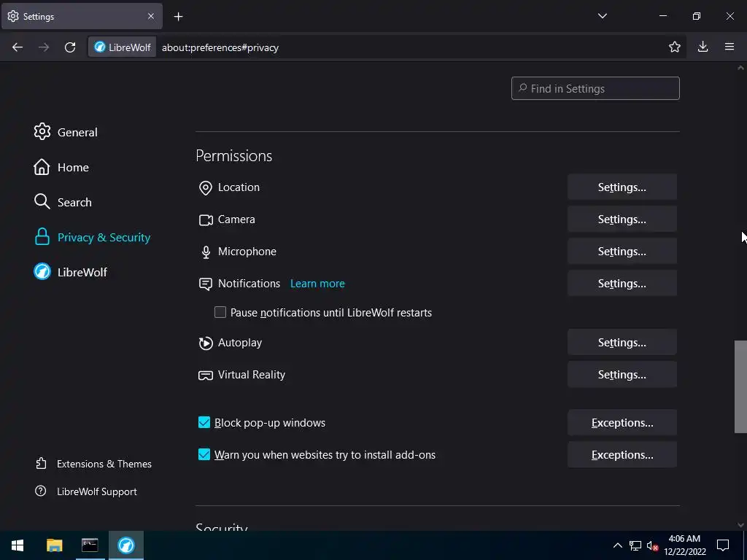Uncheck Warn when websites install add-ons
The height and width of the screenshot is (560, 747).
(x=204, y=455)
